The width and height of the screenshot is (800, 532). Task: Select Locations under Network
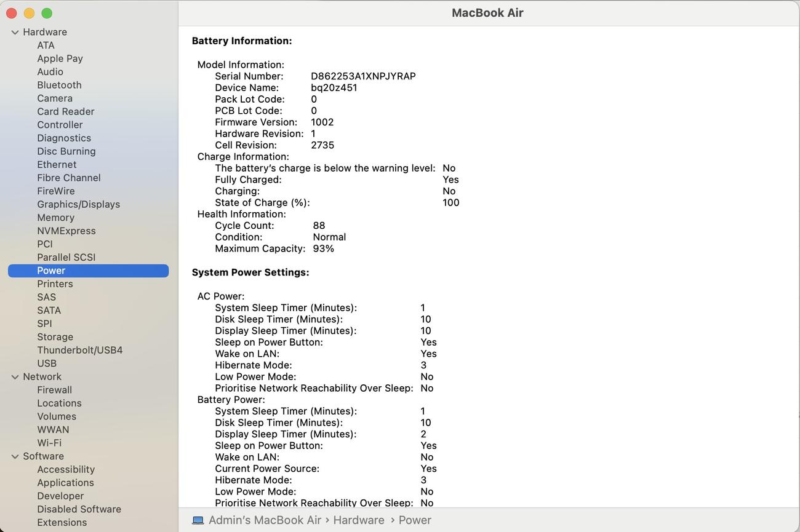[x=59, y=403]
